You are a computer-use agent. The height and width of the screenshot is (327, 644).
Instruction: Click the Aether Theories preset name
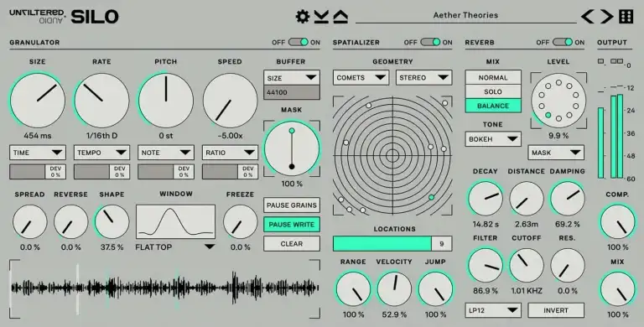(x=465, y=15)
